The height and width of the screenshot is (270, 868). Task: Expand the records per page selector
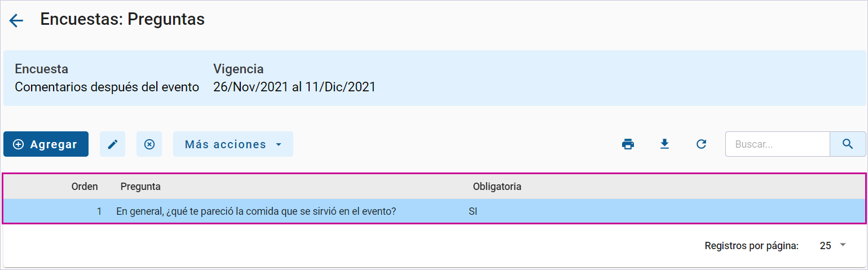843,245
